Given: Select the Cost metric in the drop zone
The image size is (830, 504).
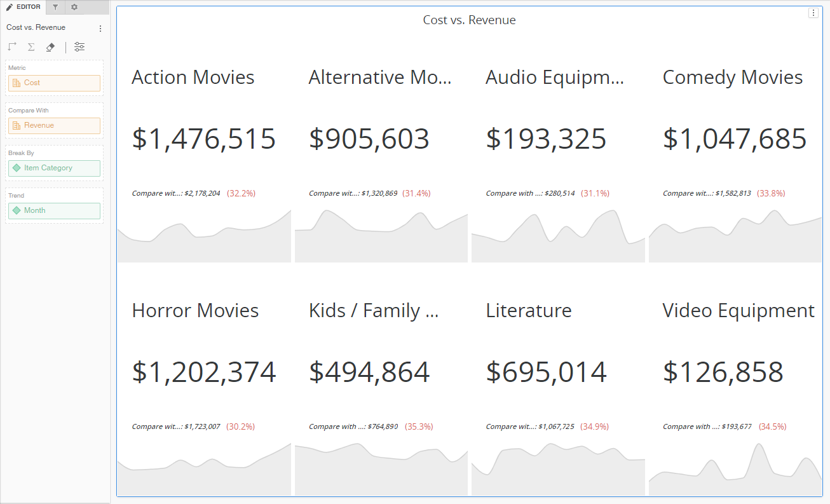Looking at the screenshot, I should 54,83.
